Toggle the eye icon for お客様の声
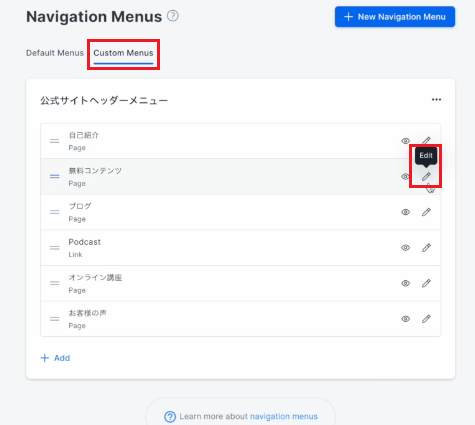 point(405,319)
